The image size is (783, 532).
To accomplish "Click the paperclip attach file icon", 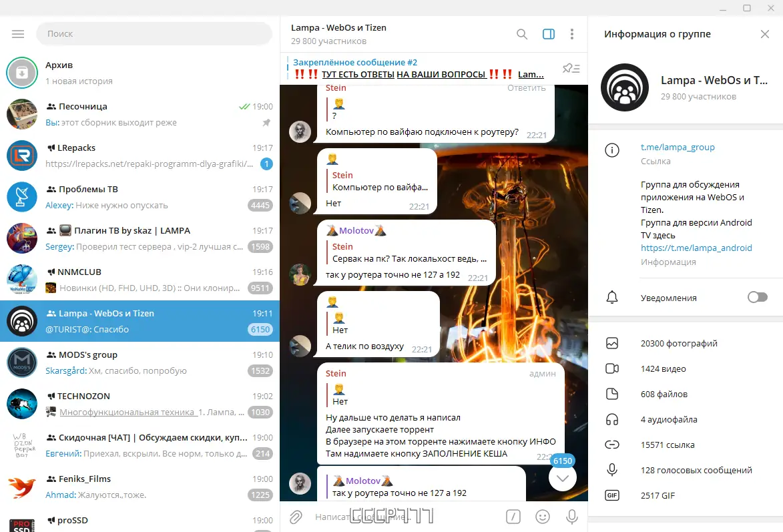I will tap(296, 517).
